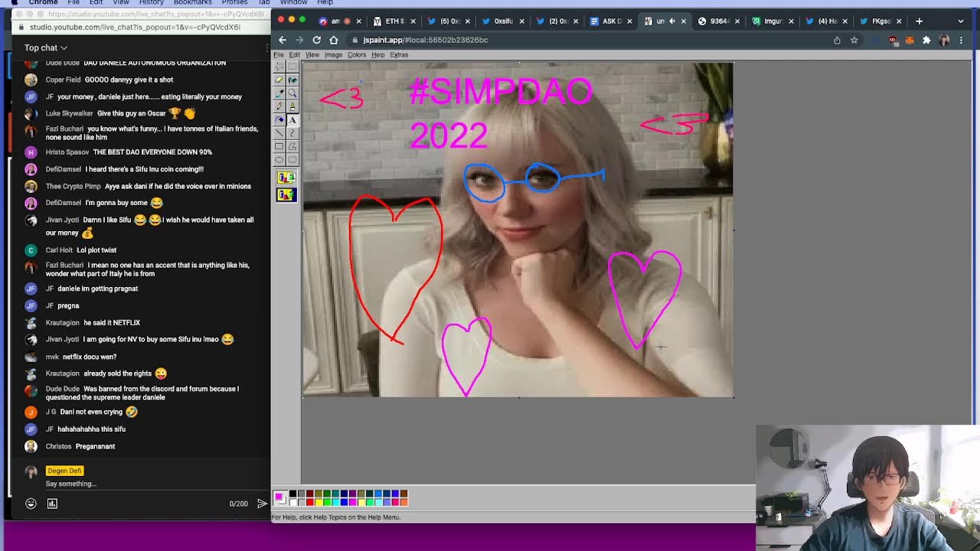
Task: Pick red from the color palette
Action: pyautogui.click(x=310, y=503)
